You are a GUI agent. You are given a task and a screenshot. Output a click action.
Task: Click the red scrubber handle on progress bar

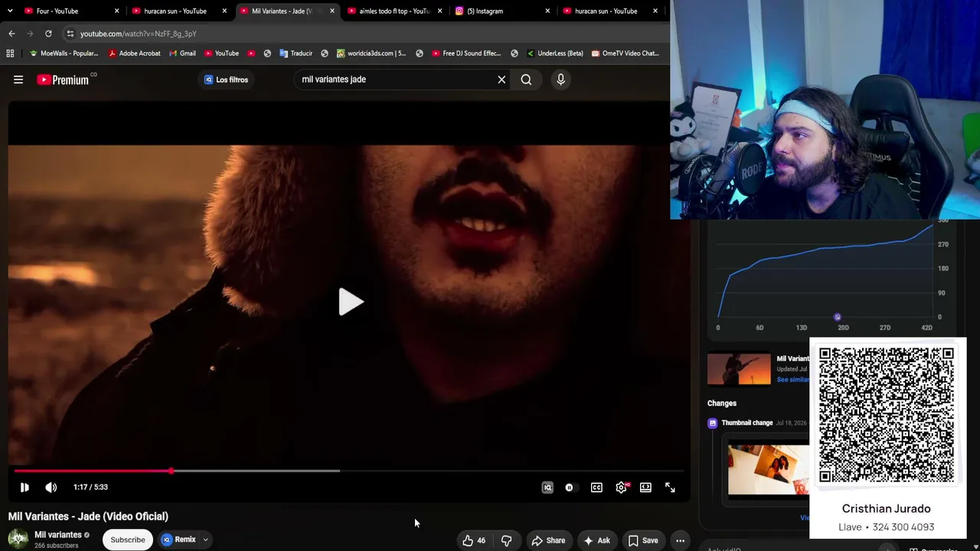171,471
